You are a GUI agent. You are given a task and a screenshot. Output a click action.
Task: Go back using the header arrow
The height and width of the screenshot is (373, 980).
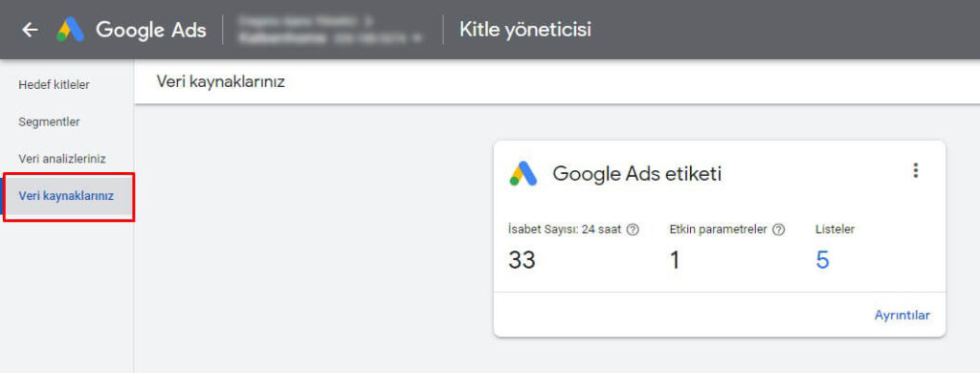pos(30,30)
